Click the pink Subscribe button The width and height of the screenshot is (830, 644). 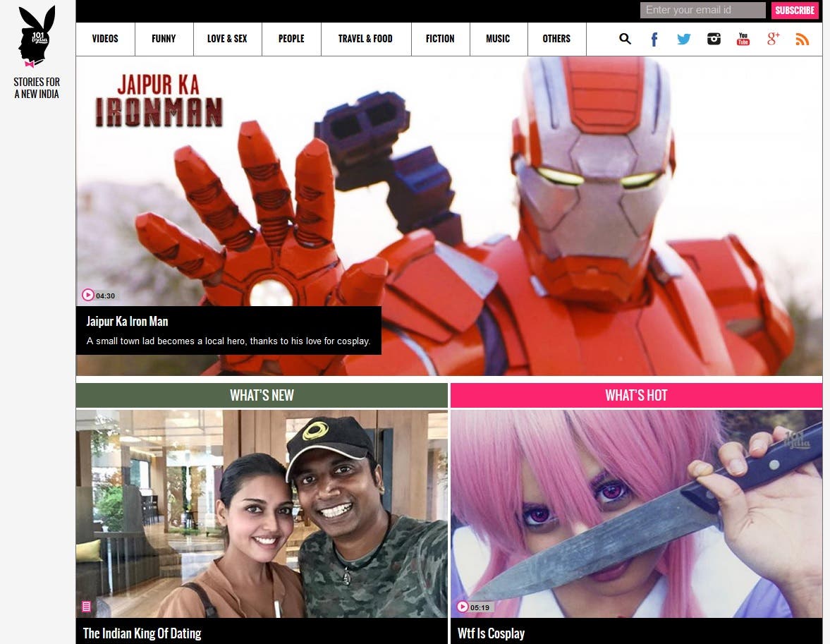pos(795,10)
